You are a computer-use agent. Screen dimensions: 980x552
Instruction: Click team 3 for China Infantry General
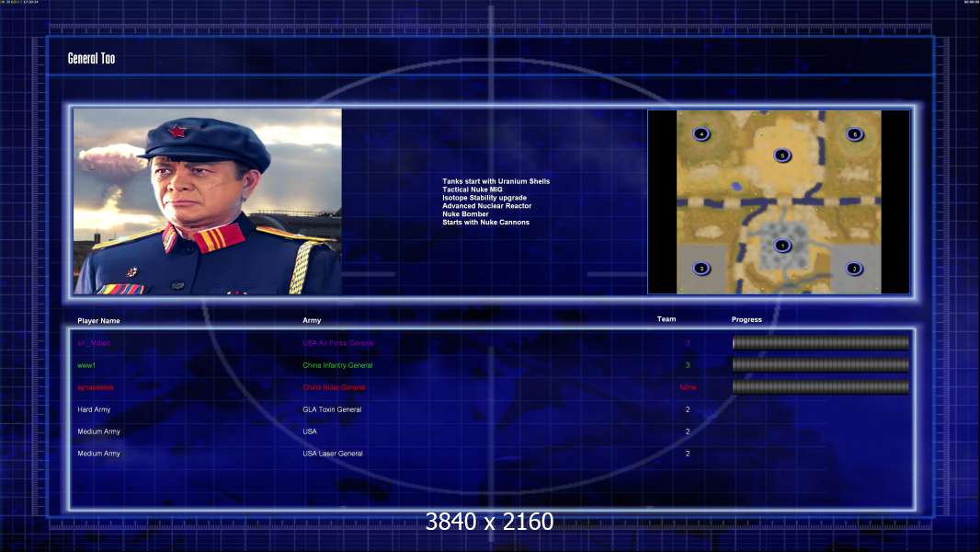tap(688, 365)
